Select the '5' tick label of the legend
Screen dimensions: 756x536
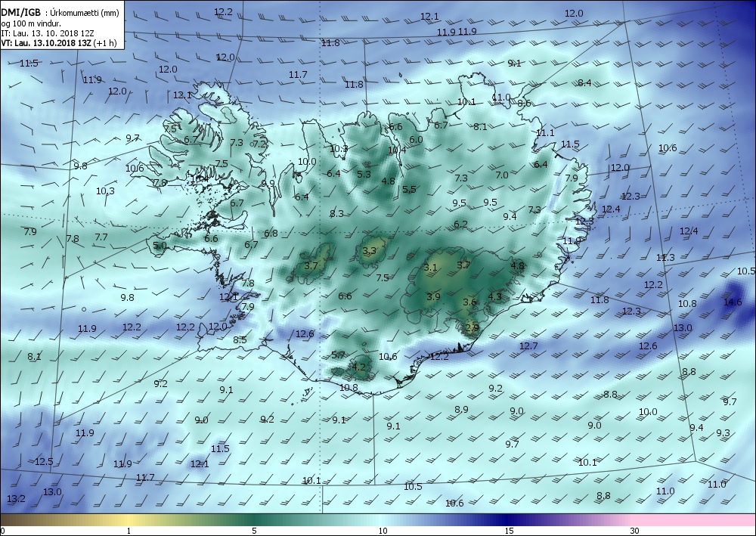tap(255, 531)
